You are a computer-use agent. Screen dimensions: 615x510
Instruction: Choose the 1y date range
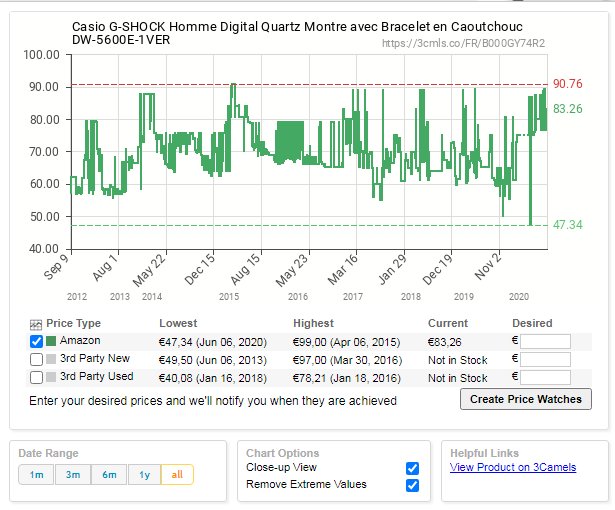[145, 475]
